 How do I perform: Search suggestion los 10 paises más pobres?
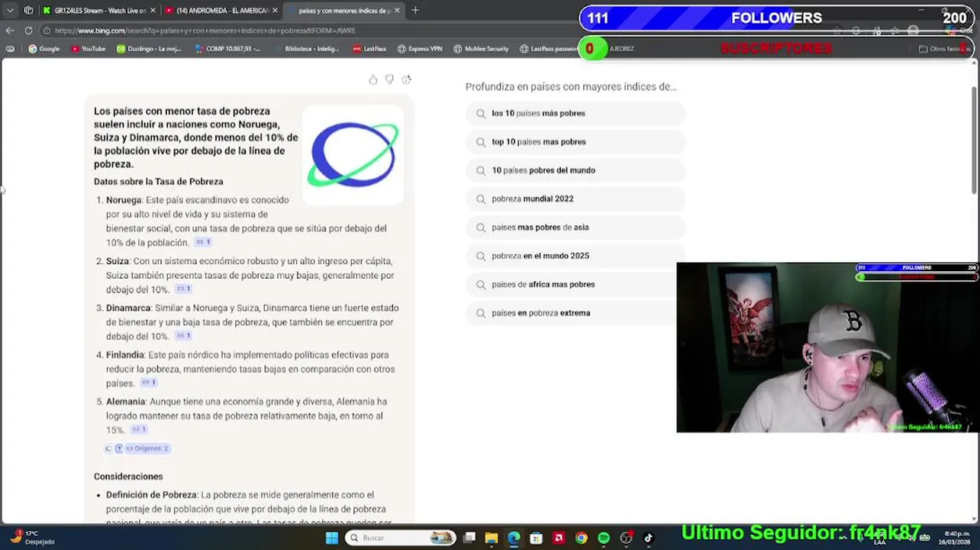click(575, 113)
